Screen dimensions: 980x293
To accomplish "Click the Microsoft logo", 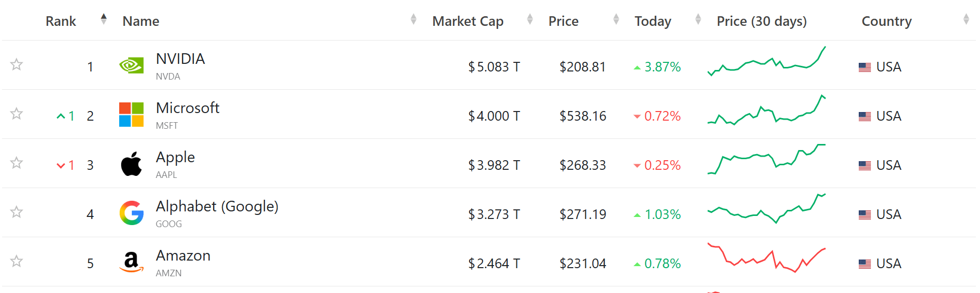I will pyautogui.click(x=131, y=114).
